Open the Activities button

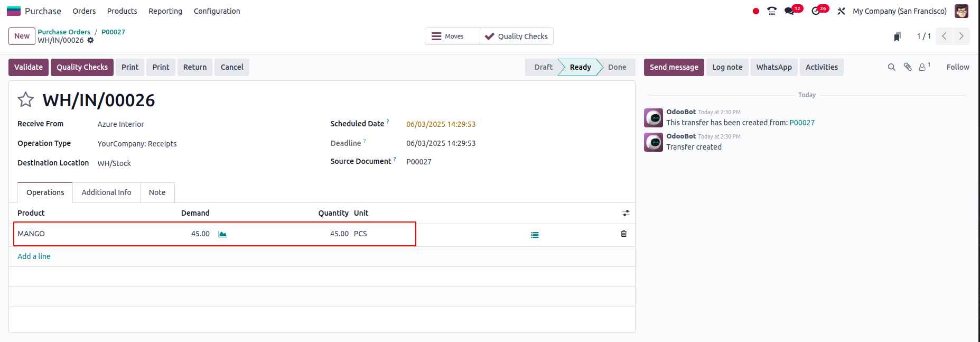[x=822, y=67]
